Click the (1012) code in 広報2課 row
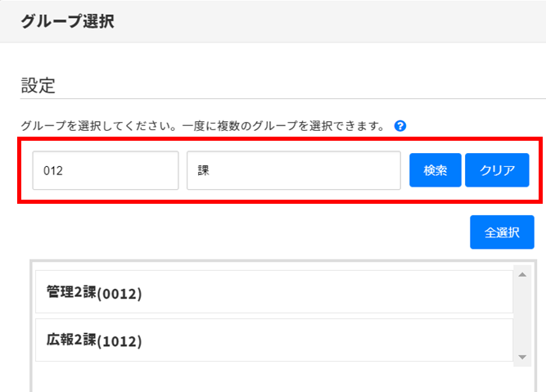Image resolution: width=546 pixels, height=392 pixels. (120, 341)
